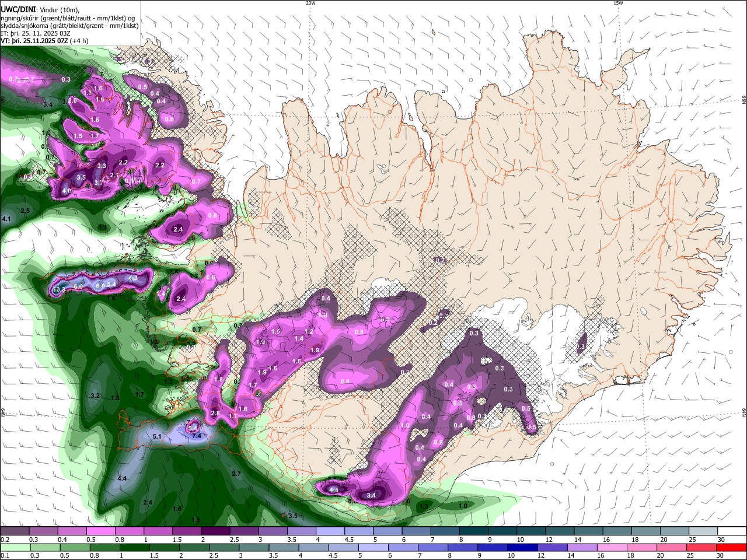747x560 pixels.
Task: Click the 66N latitude label on right edge
Action: [x=744, y=100]
